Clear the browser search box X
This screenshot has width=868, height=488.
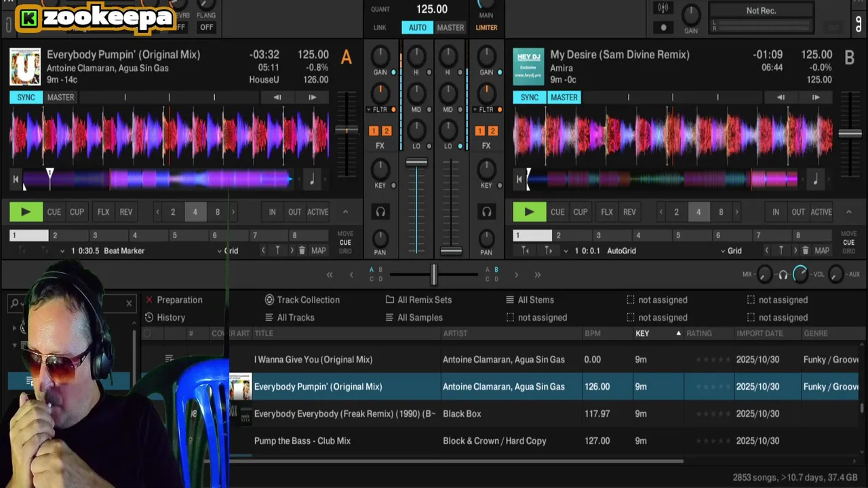[129, 303]
